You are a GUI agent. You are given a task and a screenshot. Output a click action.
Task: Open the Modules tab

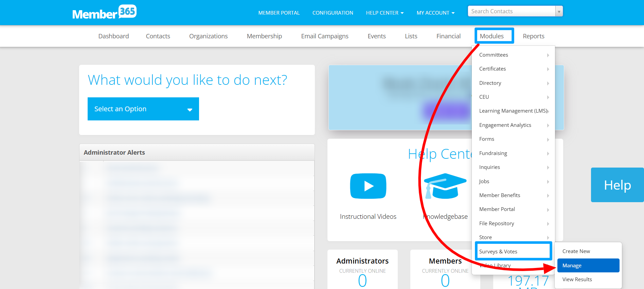[491, 36]
